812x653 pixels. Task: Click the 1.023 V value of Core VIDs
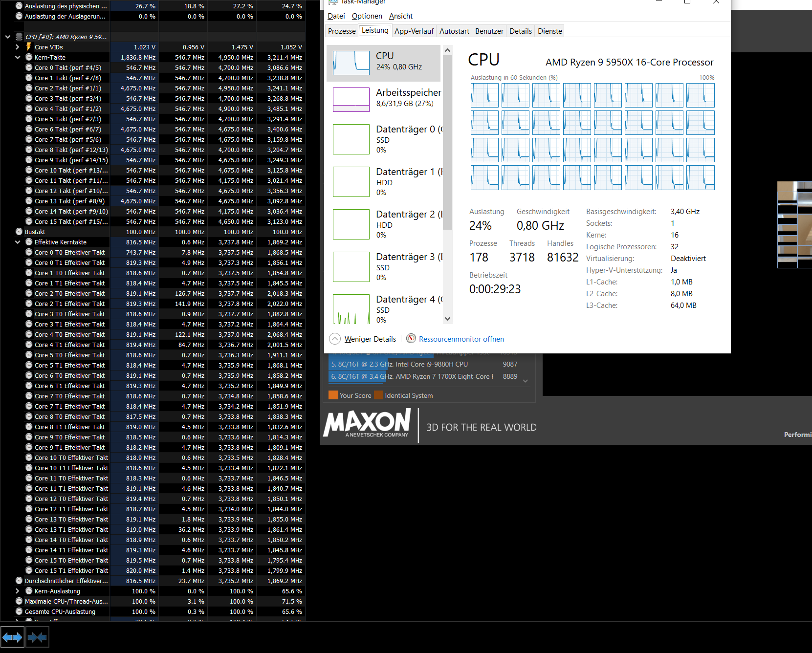[145, 47]
